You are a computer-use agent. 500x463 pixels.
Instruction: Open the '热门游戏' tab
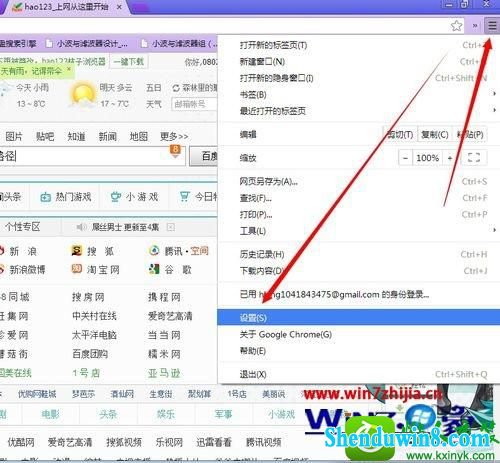66,197
